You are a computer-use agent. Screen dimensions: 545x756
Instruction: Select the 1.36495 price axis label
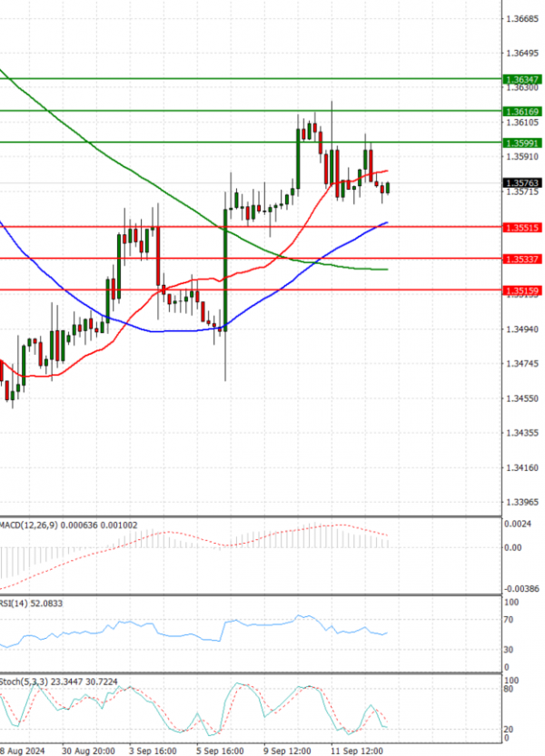[521, 53]
